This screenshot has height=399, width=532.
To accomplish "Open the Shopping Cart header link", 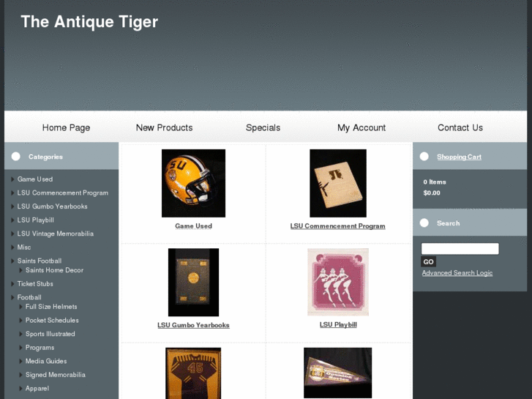I will [459, 157].
